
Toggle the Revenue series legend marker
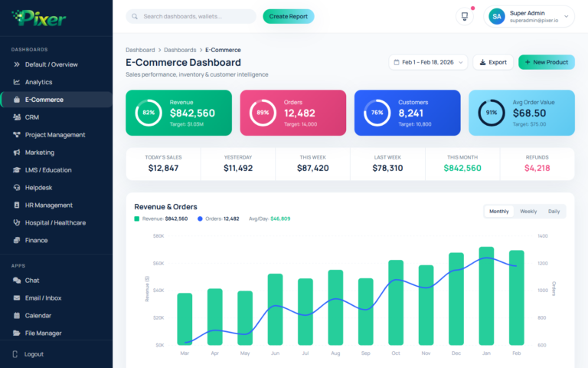tap(137, 219)
